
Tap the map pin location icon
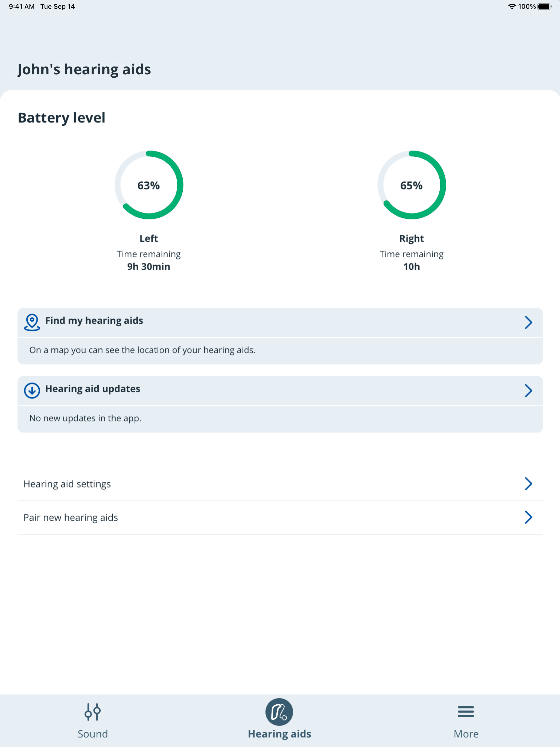pos(32,322)
